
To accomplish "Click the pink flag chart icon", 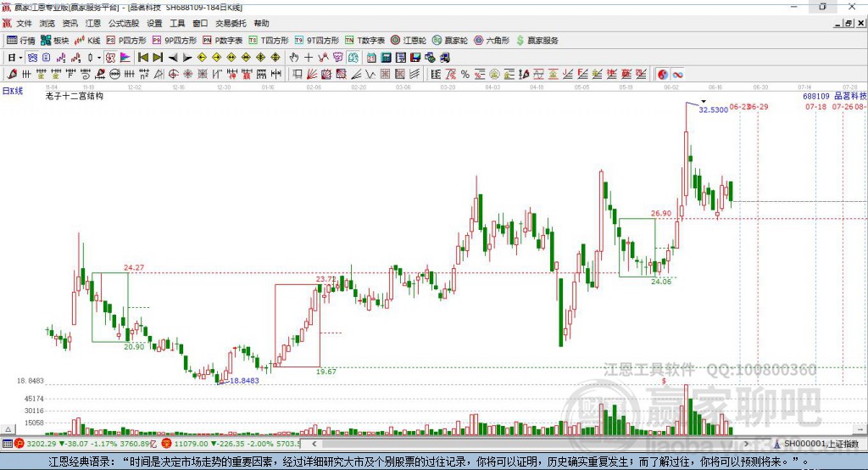I will (125, 58).
